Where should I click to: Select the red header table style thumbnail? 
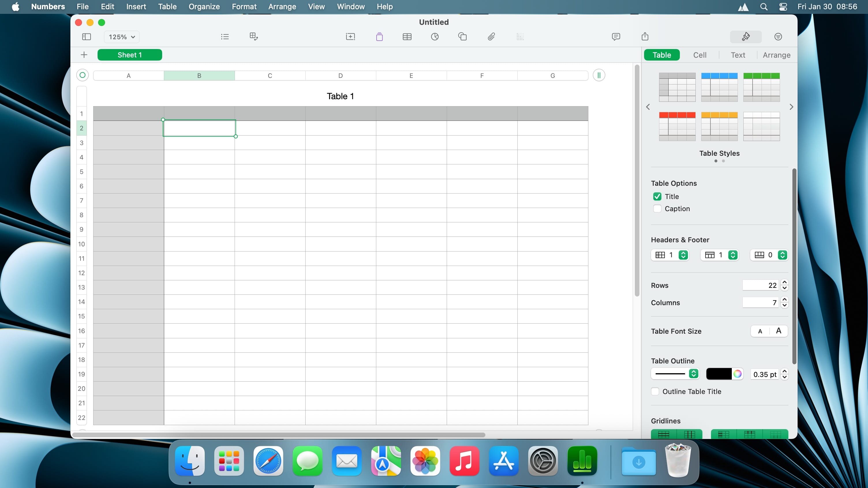click(x=677, y=126)
